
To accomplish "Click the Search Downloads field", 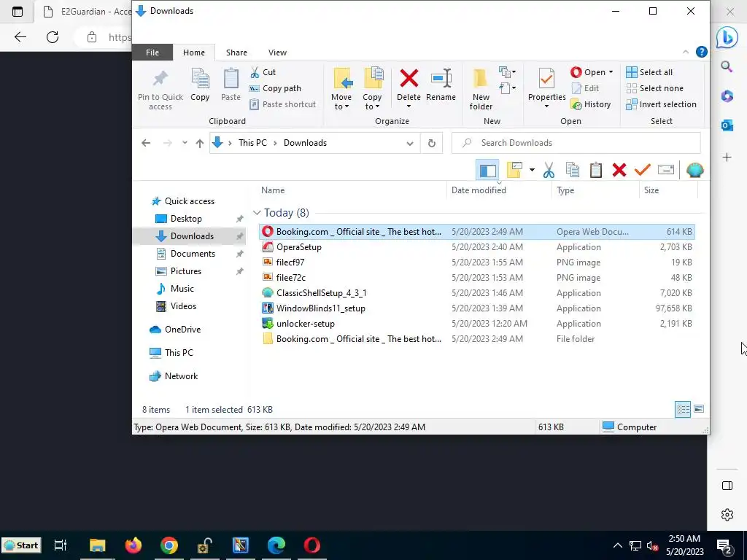I will click(x=576, y=143).
